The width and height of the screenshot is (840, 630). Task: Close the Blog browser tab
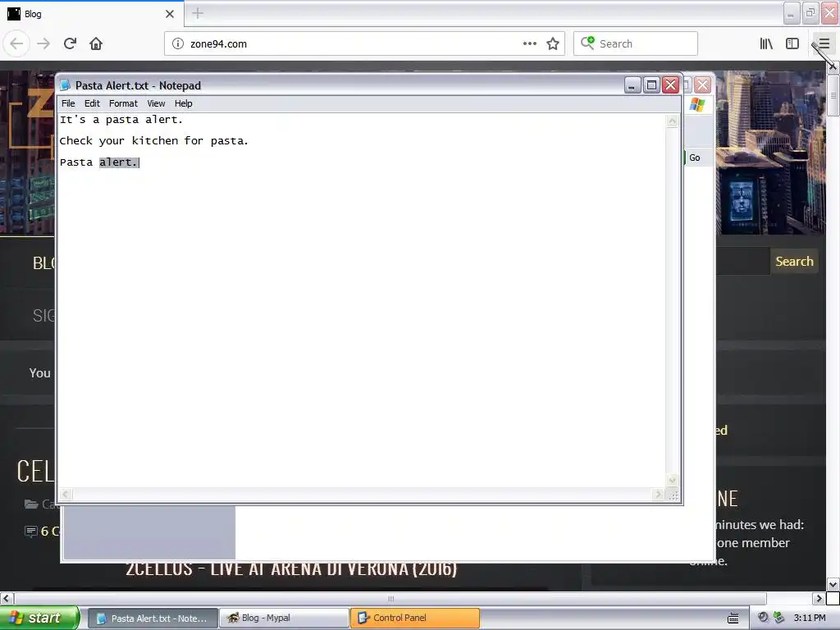click(x=170, y=14)
